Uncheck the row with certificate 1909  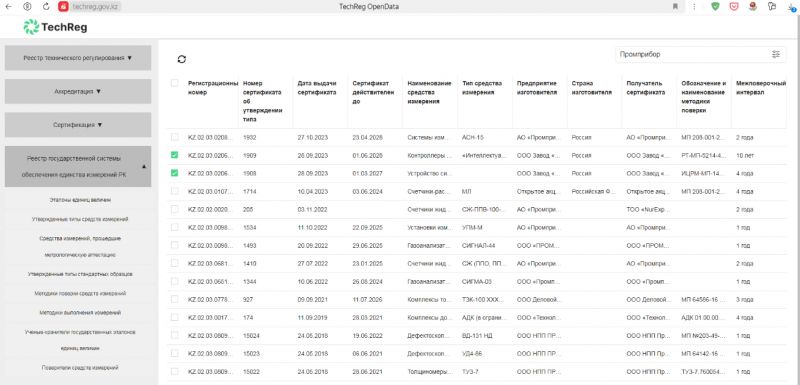(x=175, y=155)
